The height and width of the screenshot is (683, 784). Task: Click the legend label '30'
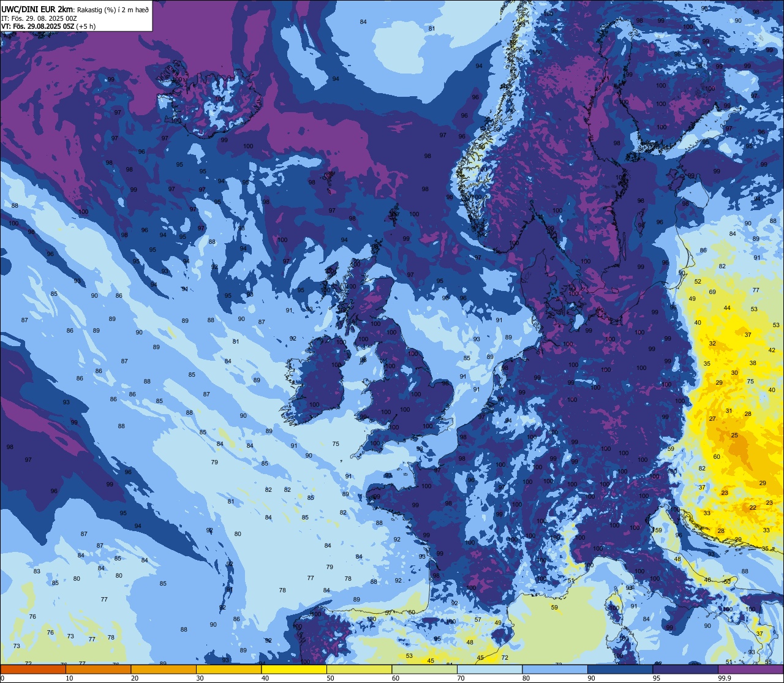pos(200,678)
